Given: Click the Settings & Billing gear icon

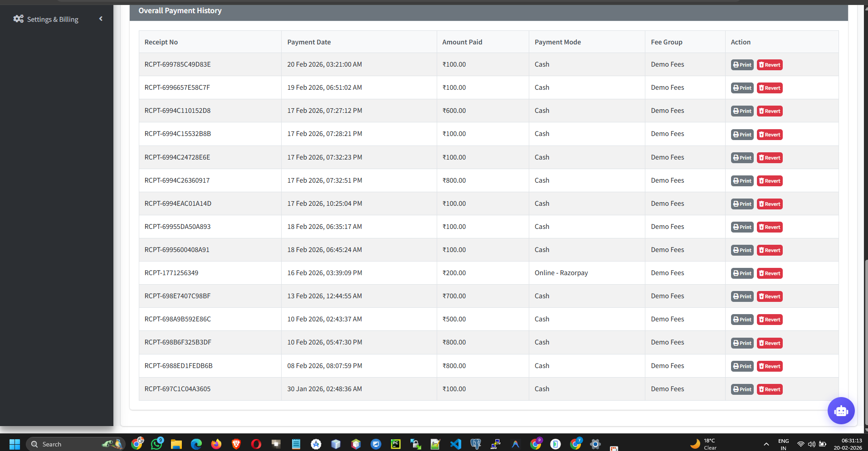Looking at the screenshot, I should coord(19,19).
